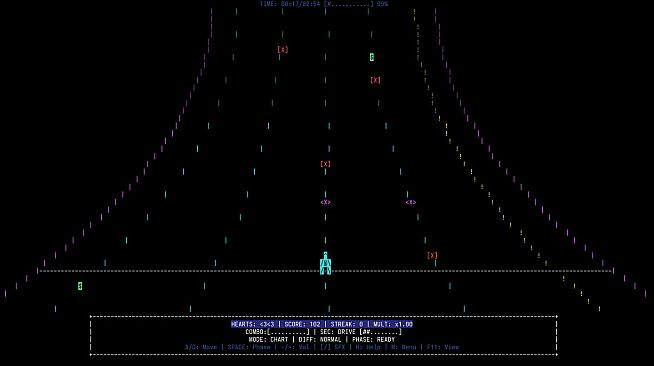654x366 pixels.
Task: Click the red [X] obstacle in the center lane
Action: pos(325,164)
